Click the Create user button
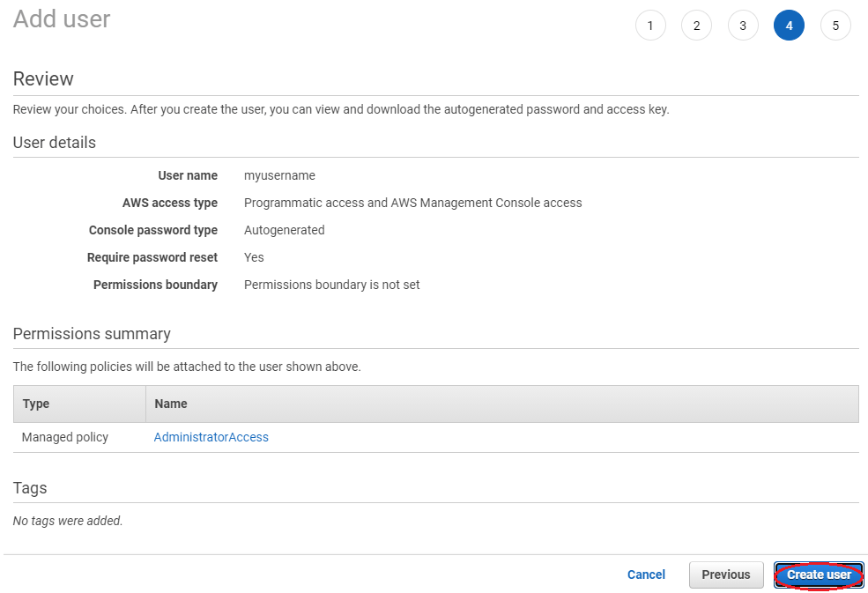This screenshot has width=868, height=593. pos(819,574)
